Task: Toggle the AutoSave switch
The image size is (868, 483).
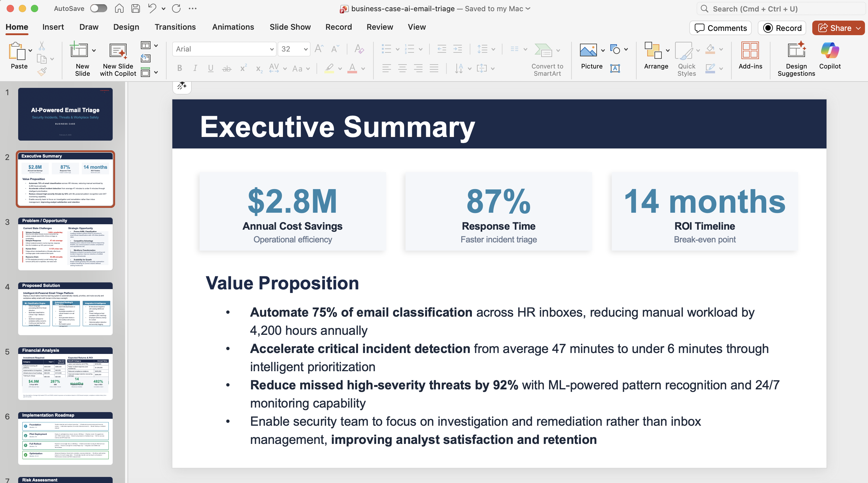Action: 99,8
